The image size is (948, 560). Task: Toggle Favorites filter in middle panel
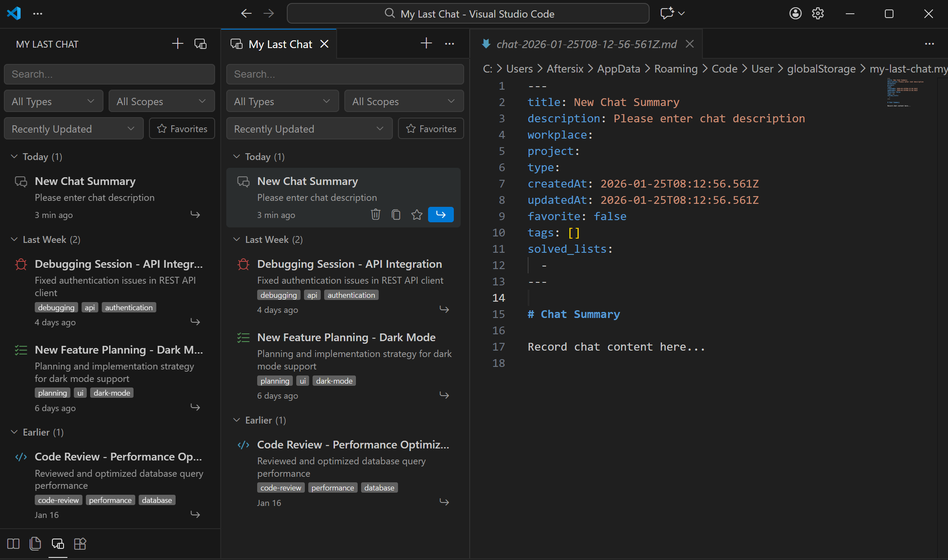[431, 129]
